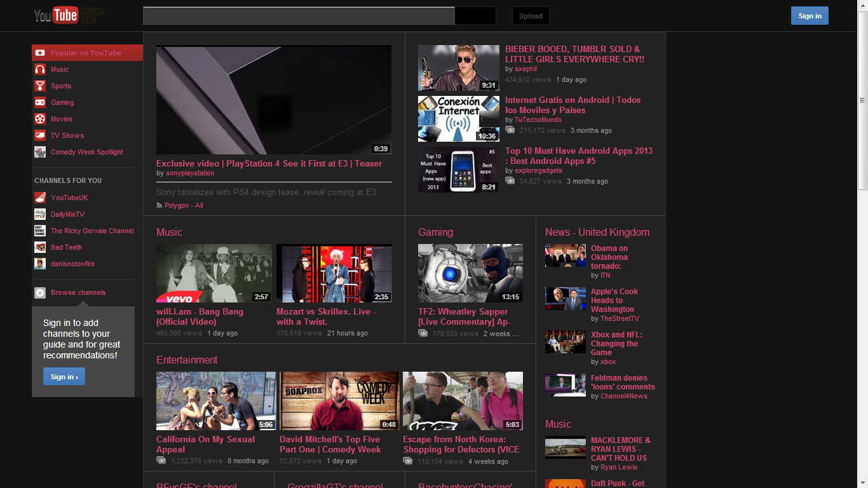Click the blue Sign in button in header
This screenshot has width=868, height=488.
pos(810,16)
